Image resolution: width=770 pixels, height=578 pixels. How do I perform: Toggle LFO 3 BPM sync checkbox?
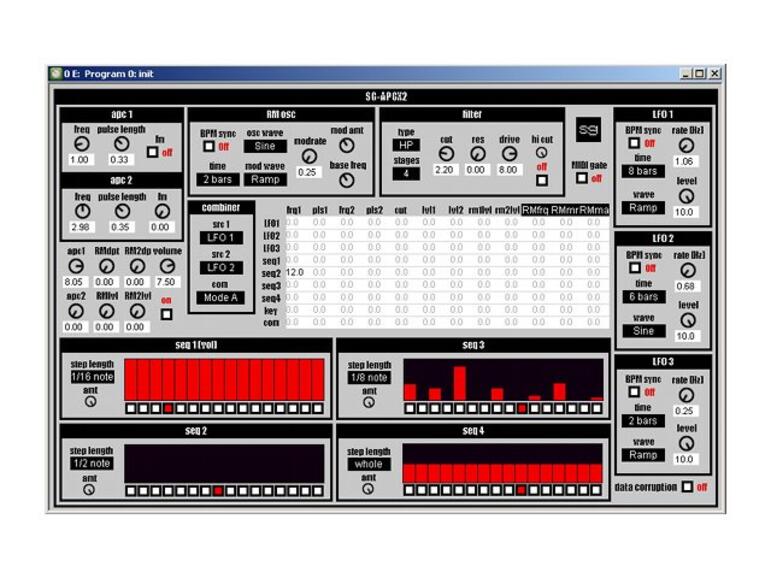tap(634, 392)
